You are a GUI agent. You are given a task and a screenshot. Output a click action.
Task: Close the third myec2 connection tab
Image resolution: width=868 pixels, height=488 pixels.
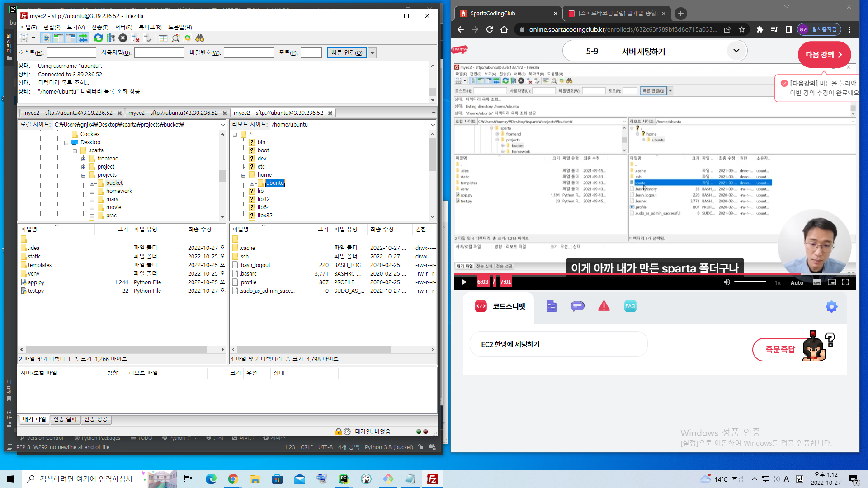tap(330, 113)
